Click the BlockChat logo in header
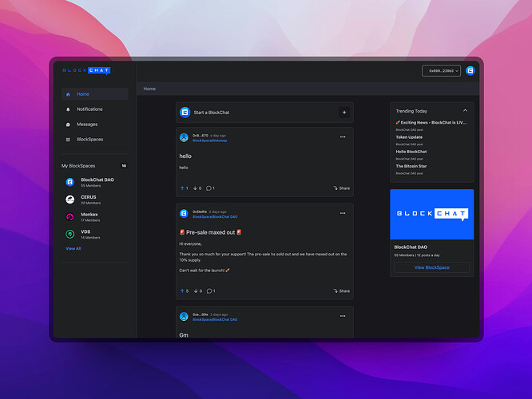This screenshot has height=399, width=532. (86, 70)
